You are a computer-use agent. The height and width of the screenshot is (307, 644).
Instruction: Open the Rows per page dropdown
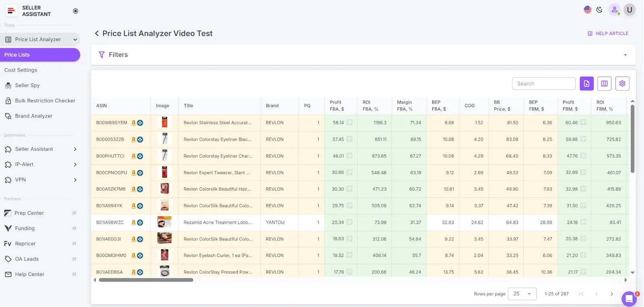(522, 294)
